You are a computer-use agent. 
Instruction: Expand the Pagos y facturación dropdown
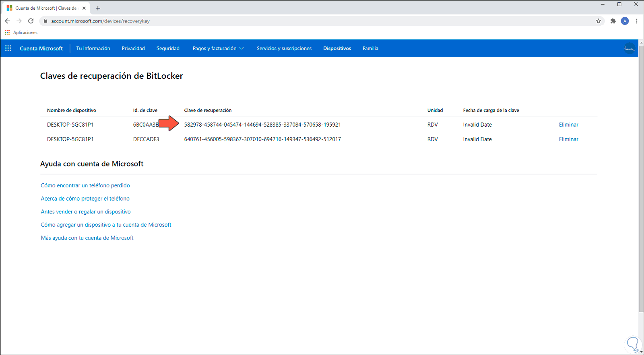[x=218, y=48]
